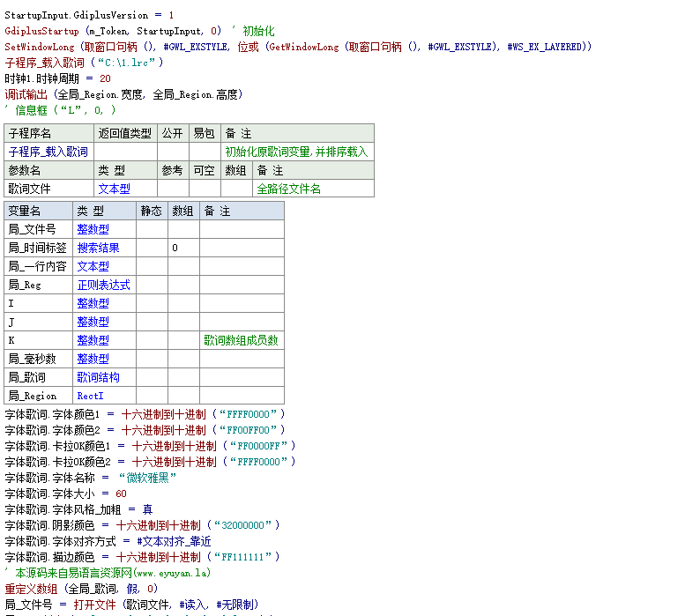Click the 局_文件号 = 打开文件 line
The image size is (700, 616).
tap(131, 605)
